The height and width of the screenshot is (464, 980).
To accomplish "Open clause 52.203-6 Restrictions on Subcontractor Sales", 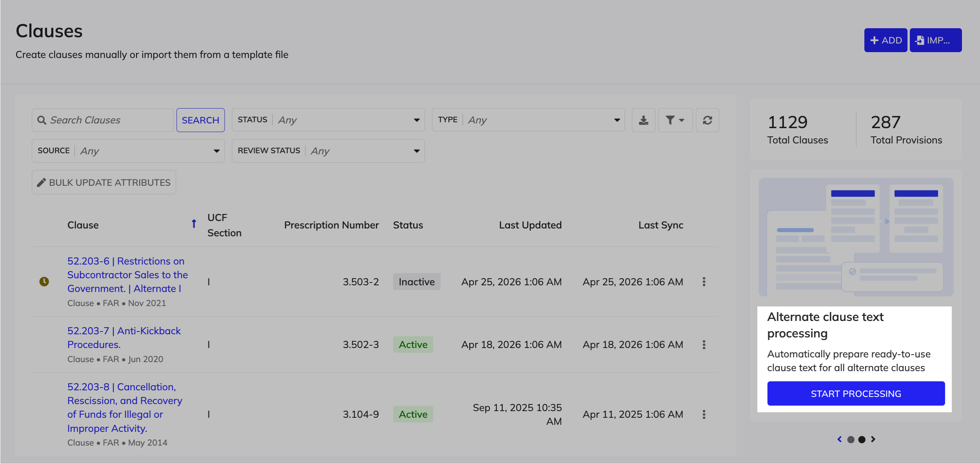I will (127, 275).
